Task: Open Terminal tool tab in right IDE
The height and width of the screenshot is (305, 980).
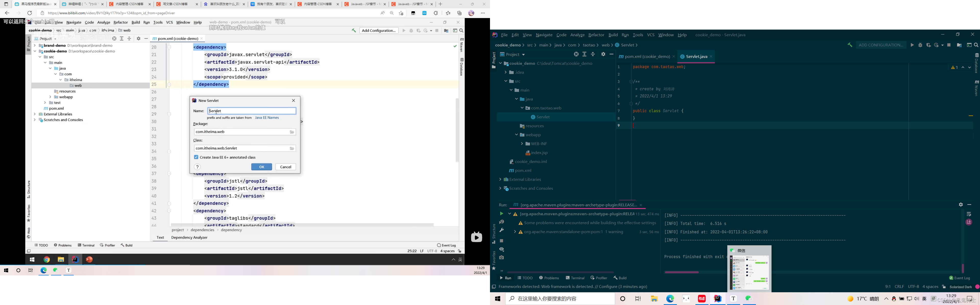Action: [x=575, y=278]
